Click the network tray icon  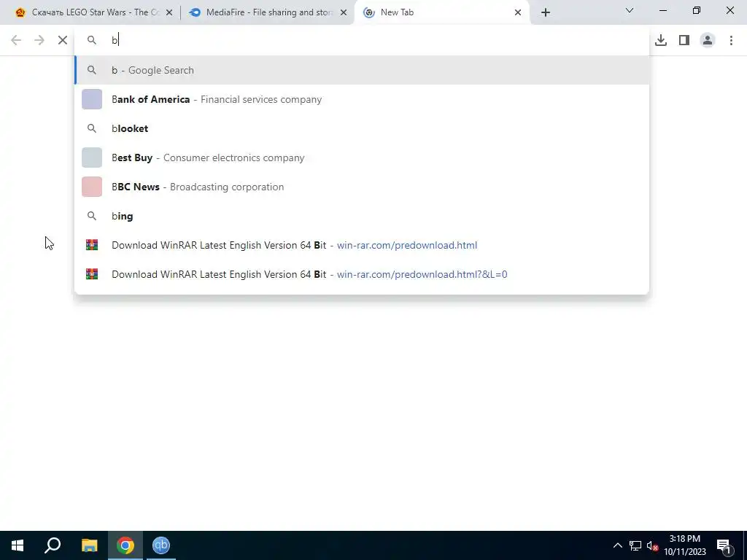click(x=635, y=545)
